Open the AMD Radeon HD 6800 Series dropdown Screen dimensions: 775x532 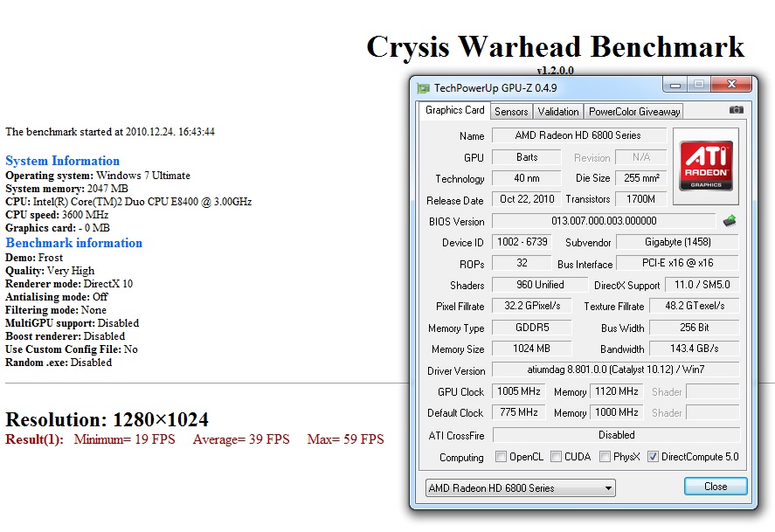point(521,488)
